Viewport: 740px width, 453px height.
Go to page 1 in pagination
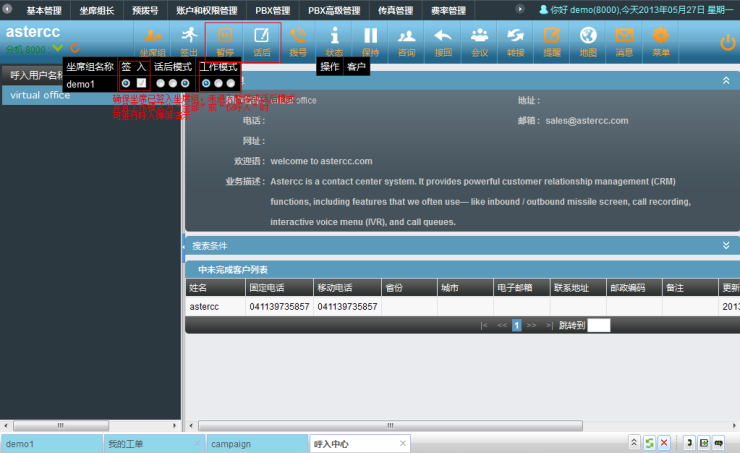(x=517, y=325)
